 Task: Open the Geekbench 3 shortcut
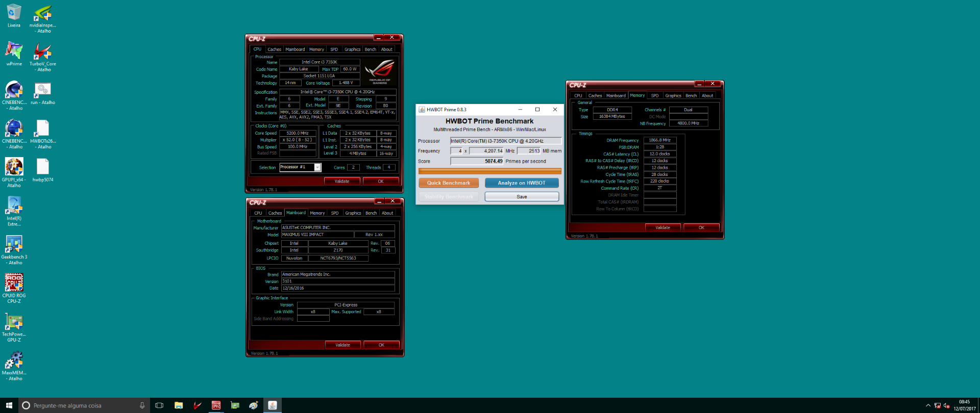coord(14,250)
